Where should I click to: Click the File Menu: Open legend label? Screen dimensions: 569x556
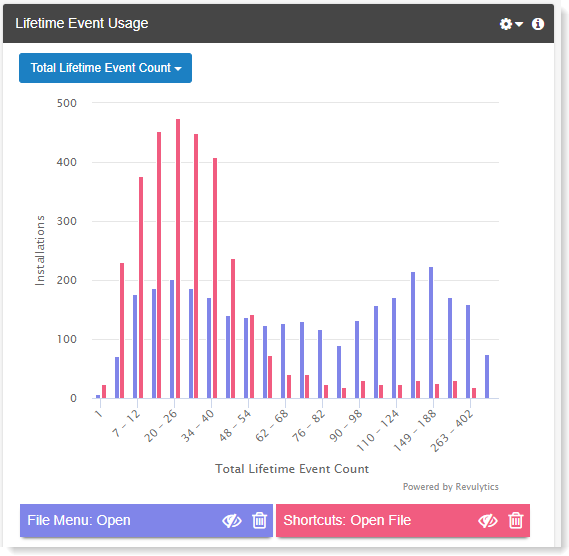(x=79, y=520)
